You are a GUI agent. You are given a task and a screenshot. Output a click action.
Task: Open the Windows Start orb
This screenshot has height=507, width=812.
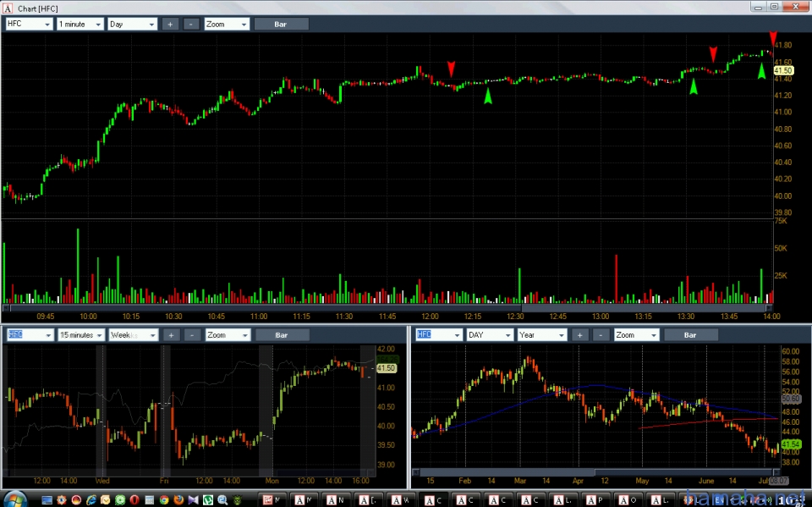pos(14,499)
